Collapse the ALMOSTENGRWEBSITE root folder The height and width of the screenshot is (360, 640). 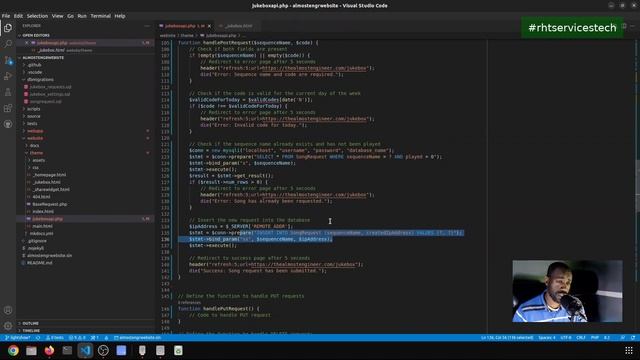click(x=86, y=58)
